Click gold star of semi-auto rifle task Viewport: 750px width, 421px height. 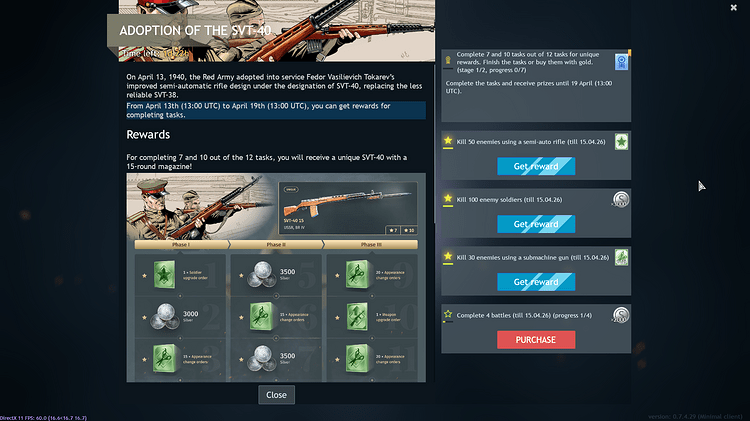coord(448,141)
